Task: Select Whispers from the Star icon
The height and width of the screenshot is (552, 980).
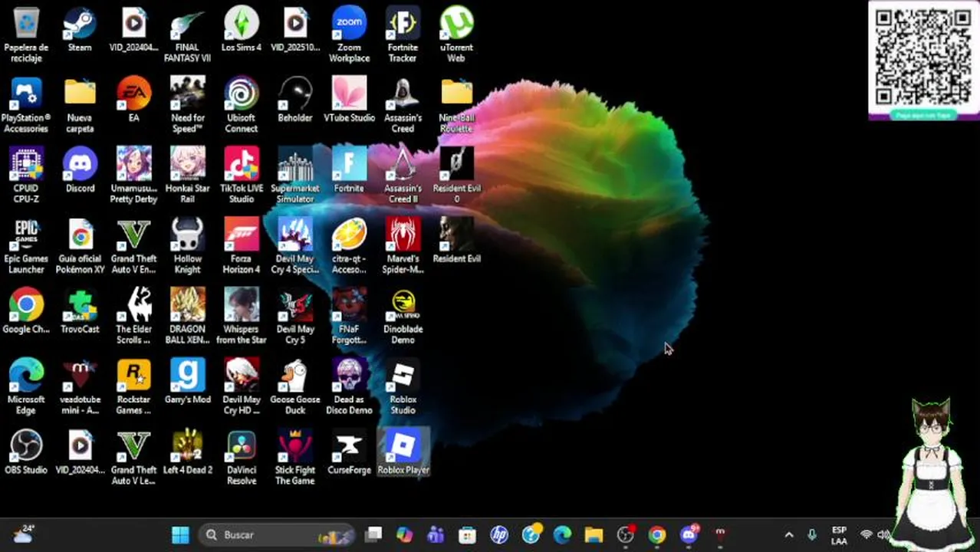Action: tap(242, 317)
